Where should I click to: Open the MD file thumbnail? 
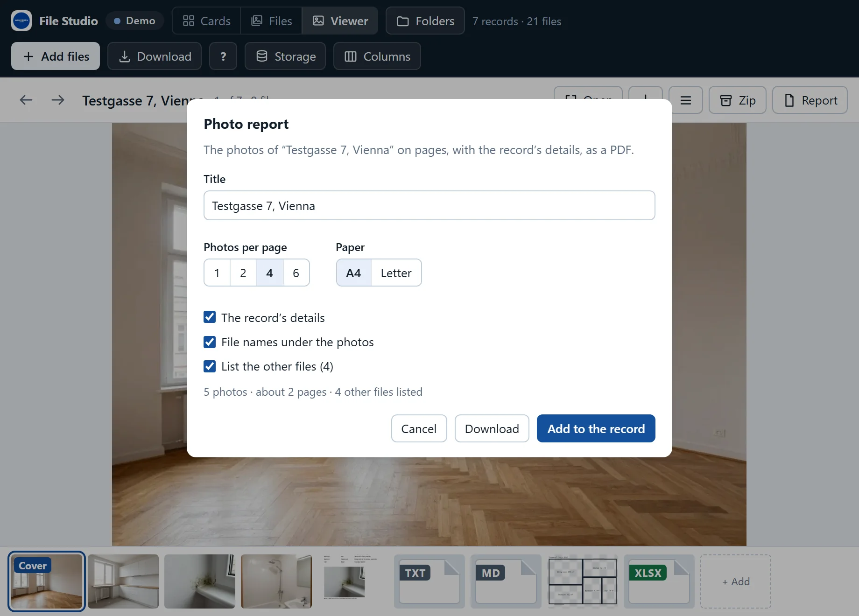(506, 581)
